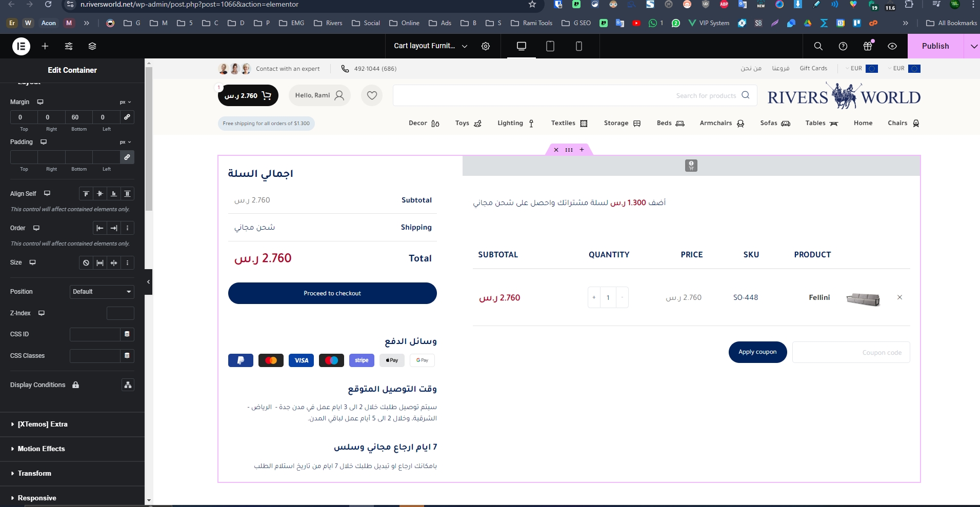Open margin unit px dropdown
This screenshot has height=507, width=980.
[x=126, y=102]
